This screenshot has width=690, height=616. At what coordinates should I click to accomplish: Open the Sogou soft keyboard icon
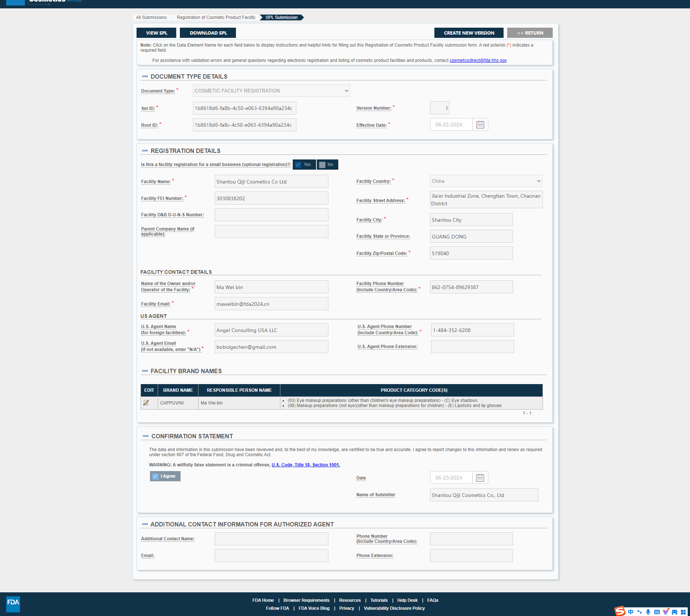(657, 612)
